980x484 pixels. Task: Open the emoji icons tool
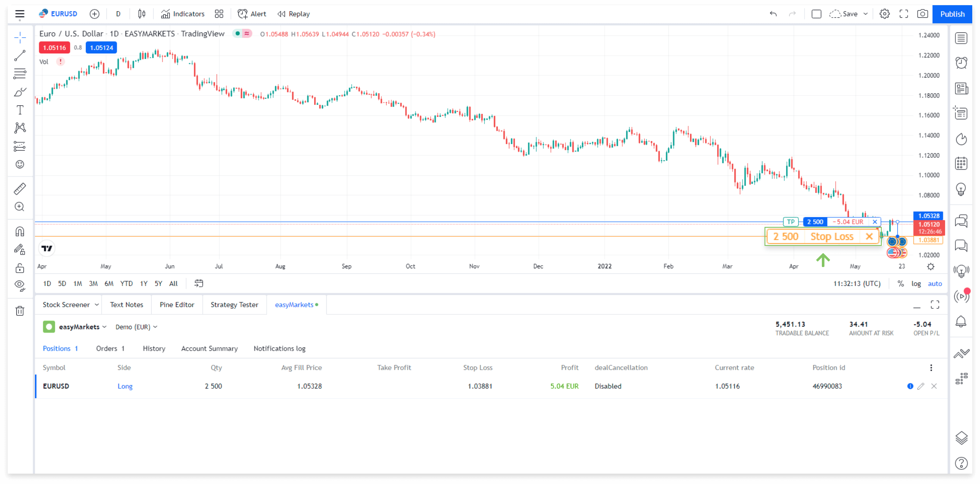pos(20,164)
